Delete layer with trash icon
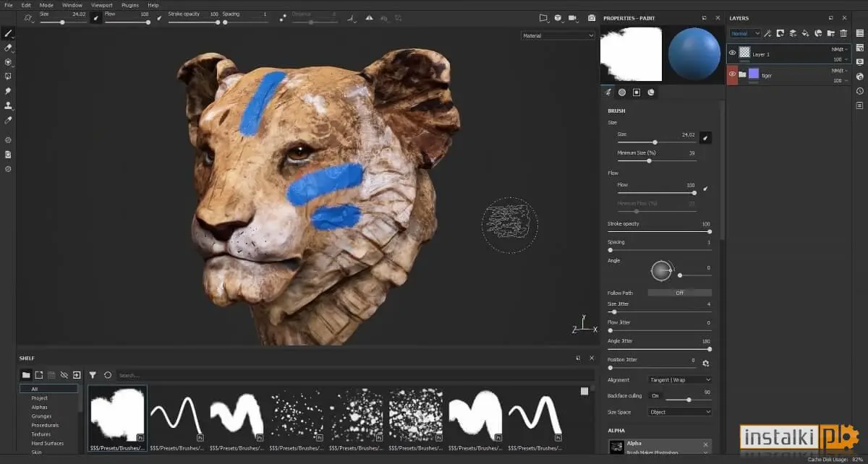868x464 pixels. coord(843,33)
